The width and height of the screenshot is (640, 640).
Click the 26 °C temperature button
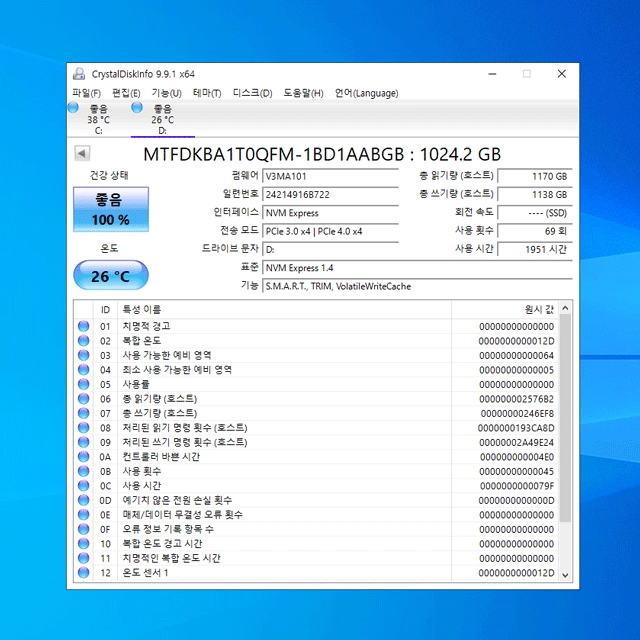pyautogui.click(x=111, y=276)
